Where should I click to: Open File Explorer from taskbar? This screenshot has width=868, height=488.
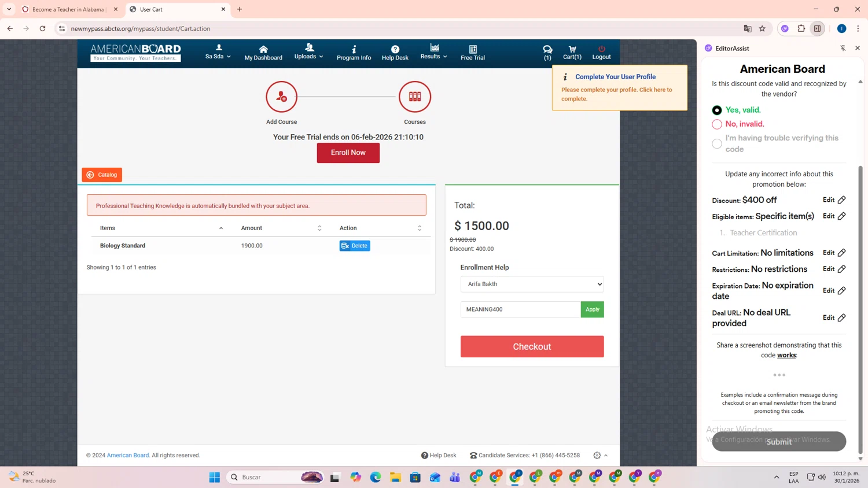tap(395, 477)
